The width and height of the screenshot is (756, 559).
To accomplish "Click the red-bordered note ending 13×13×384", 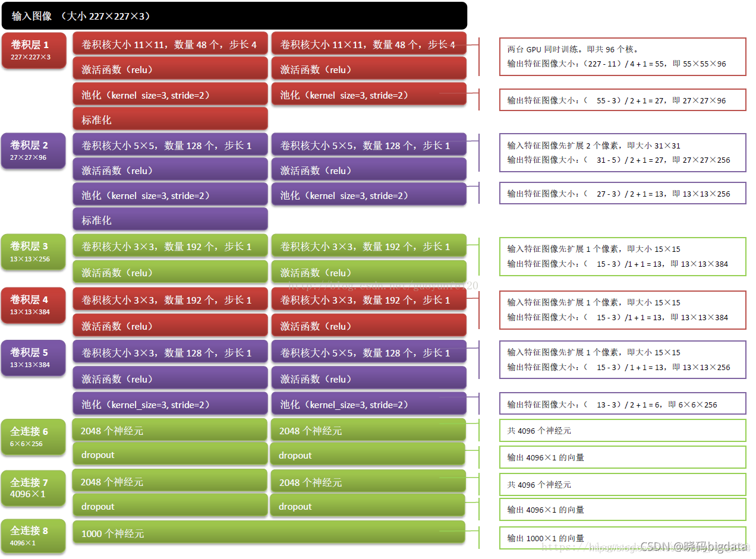I will pyautogui.click(x=622, y=310).
